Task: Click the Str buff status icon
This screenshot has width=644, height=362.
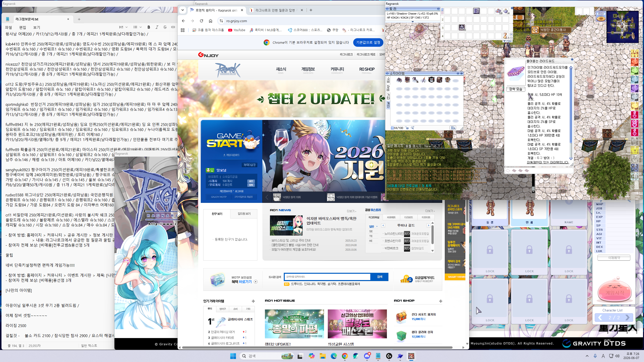Action: click(634, 62)
